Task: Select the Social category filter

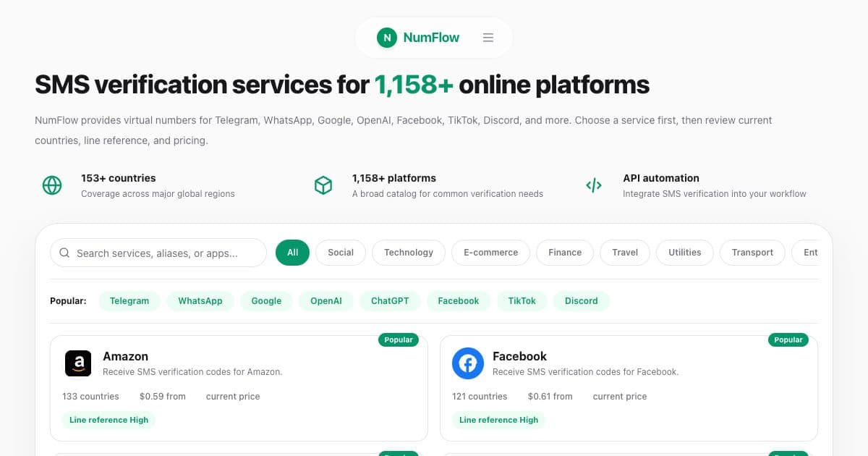Action: click(341, 253)
